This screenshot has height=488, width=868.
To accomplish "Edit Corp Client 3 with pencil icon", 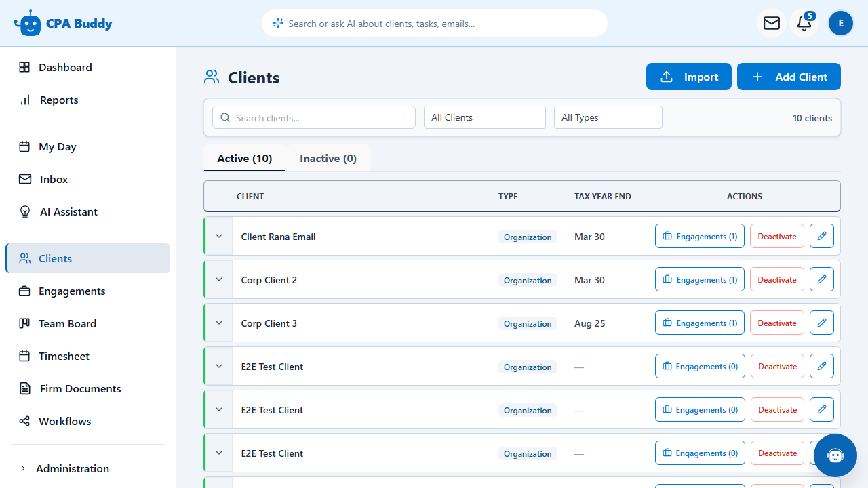I will pyautogui.click(x=822, y=323).
